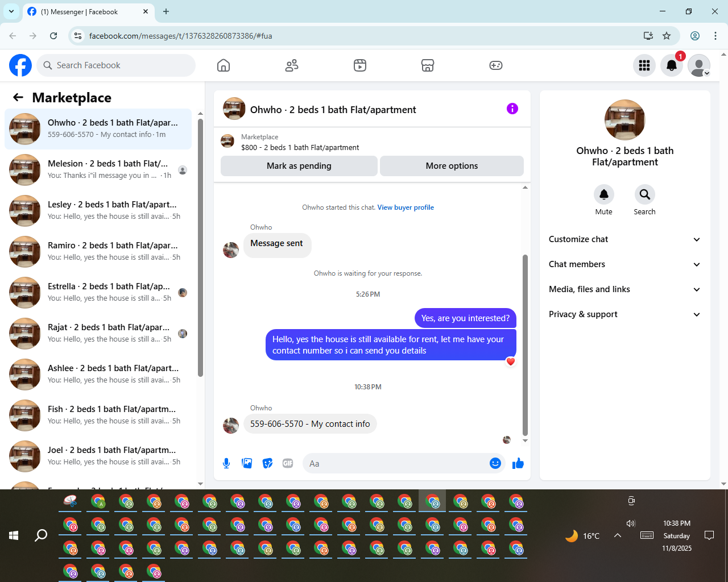Open the Ramiro conversation
728x582 pixels.
tap(98, 252)
